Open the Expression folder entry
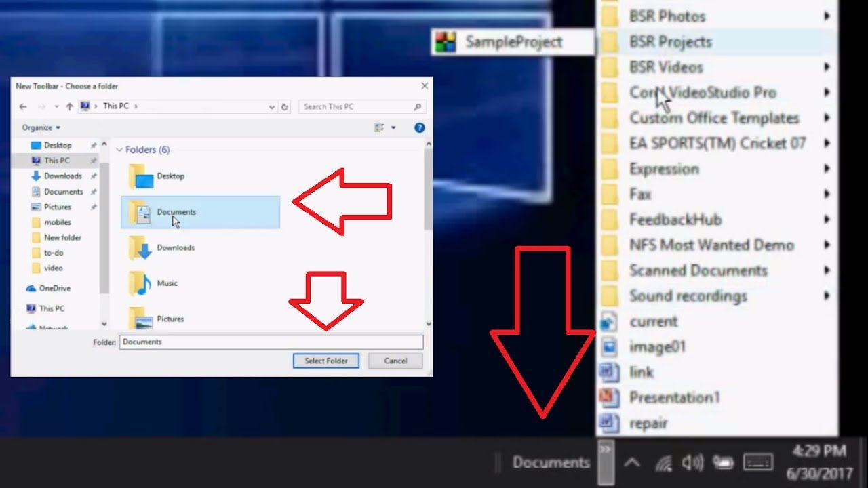Screen dimensions: 868x488 point(716,169)
